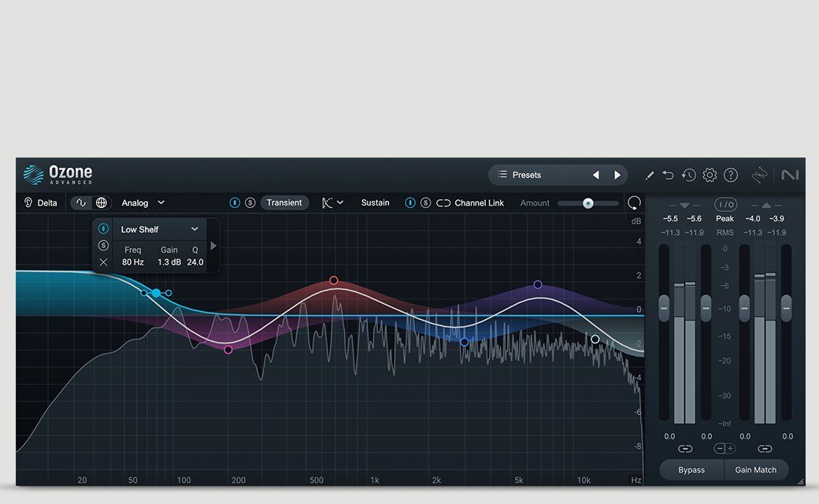This screenshot has height=504, width=819.
Task: Remove the Low Shelf band with X
Action: pyautogui.click(x=103, y=262)
